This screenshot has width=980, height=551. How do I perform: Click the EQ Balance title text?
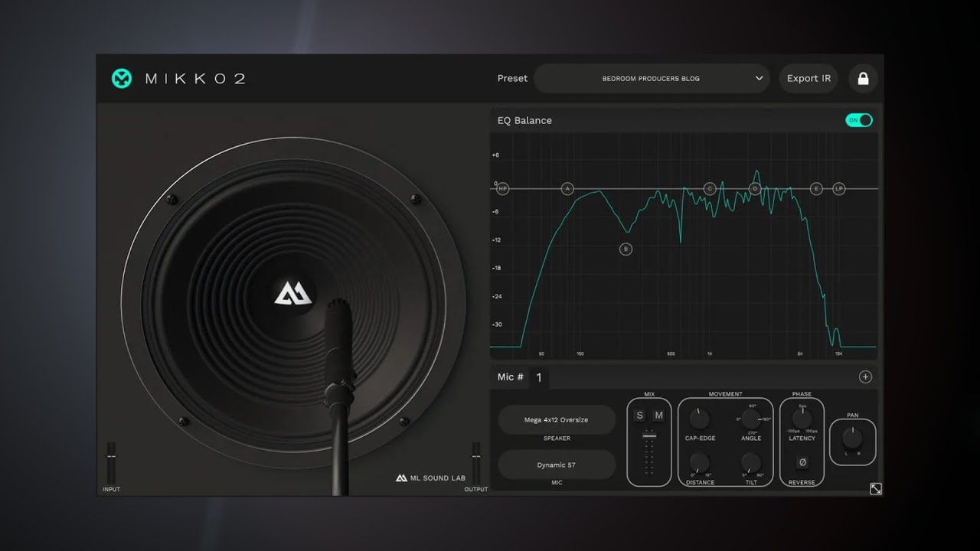pyautogui.click(x=524, y=120)
